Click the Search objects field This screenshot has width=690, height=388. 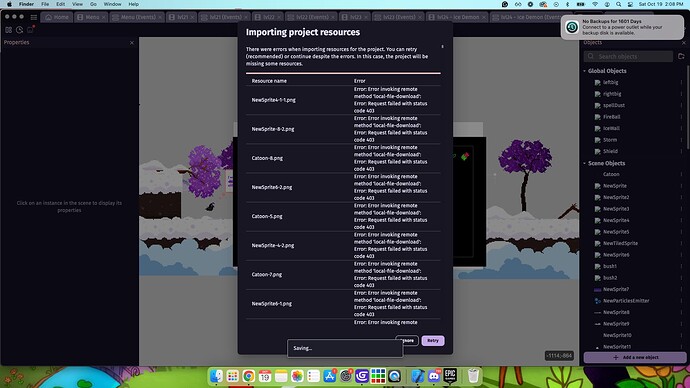[628, 56]
